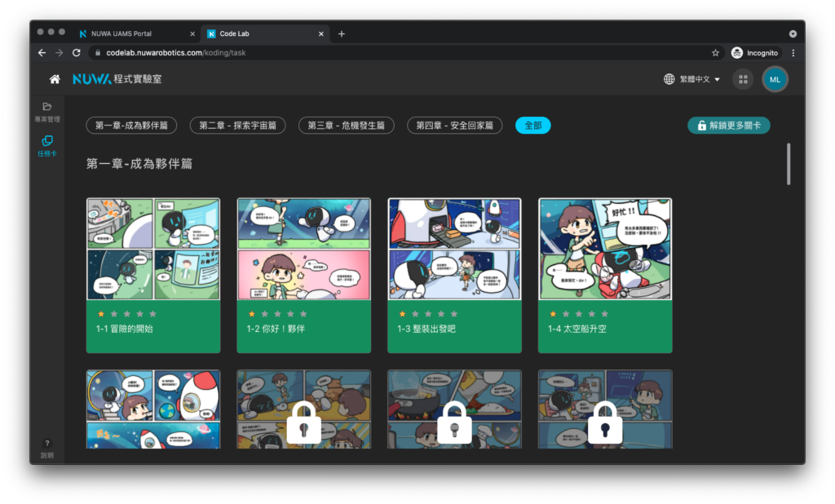Click the page vertical scrollbar

(789, 164)
